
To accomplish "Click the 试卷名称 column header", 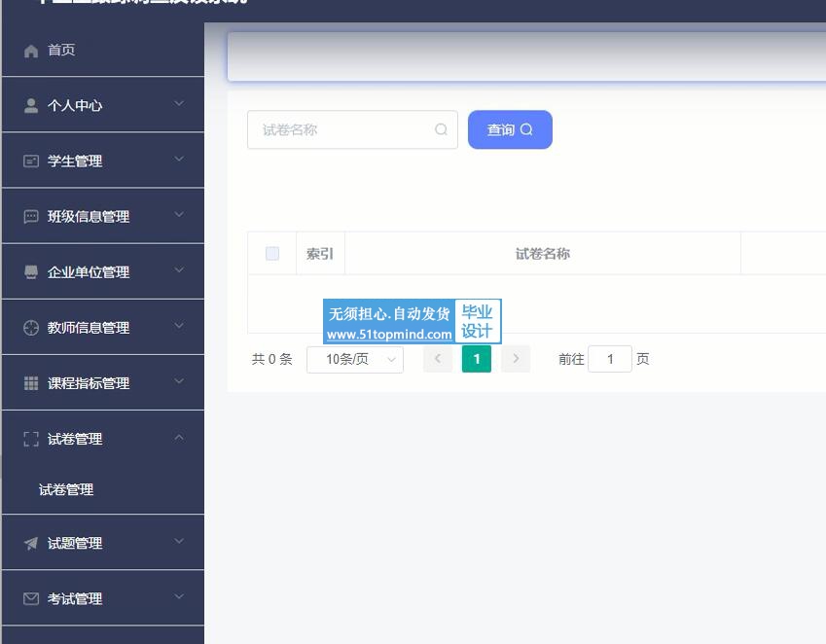I will [x=543, y=254].
